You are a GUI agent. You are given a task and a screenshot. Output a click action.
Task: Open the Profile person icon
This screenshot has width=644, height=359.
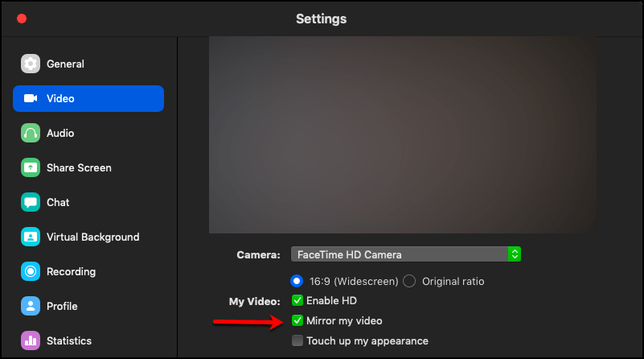(31, 306)
